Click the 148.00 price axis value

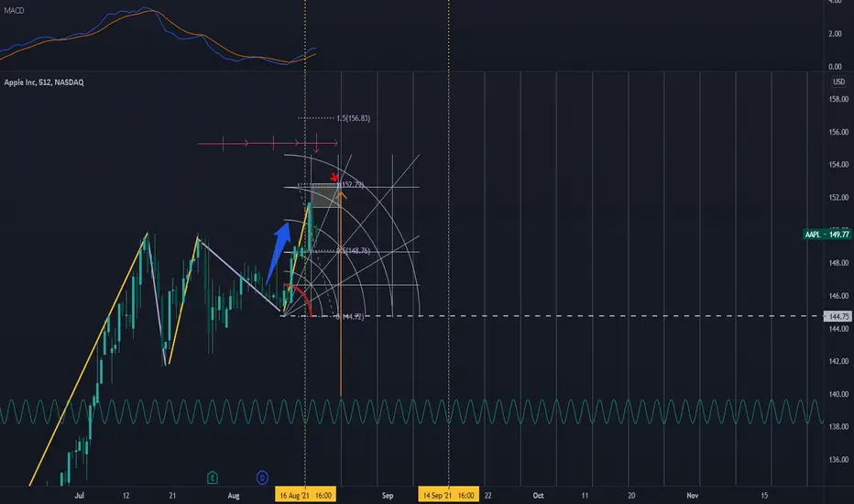(838, 263)
